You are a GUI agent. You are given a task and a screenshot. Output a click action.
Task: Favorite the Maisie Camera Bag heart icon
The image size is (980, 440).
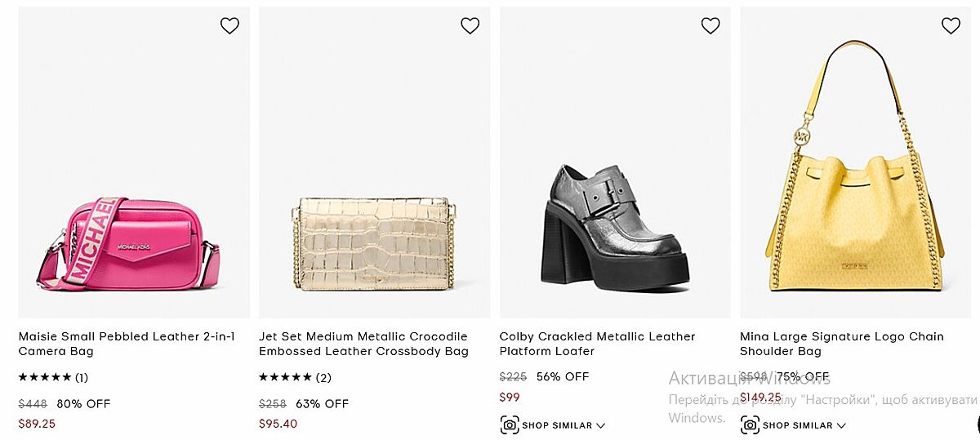pos(229,26)
